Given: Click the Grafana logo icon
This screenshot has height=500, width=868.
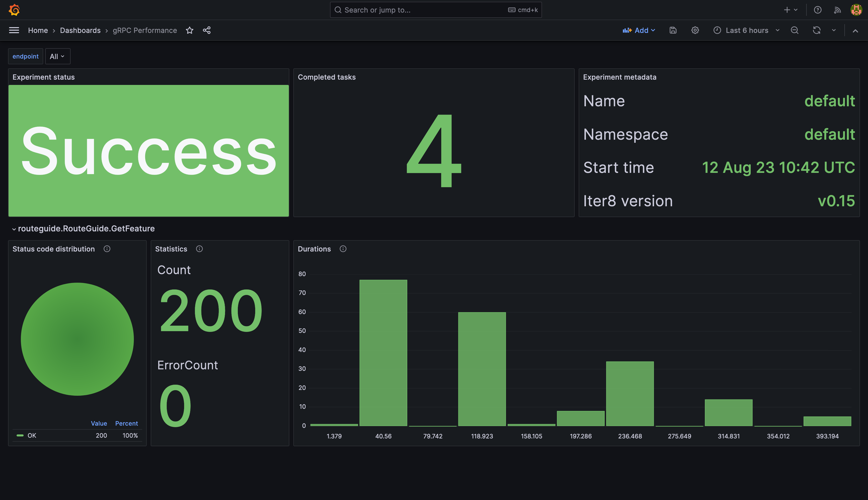Looking at the screenshot, I should coord(14,10).
